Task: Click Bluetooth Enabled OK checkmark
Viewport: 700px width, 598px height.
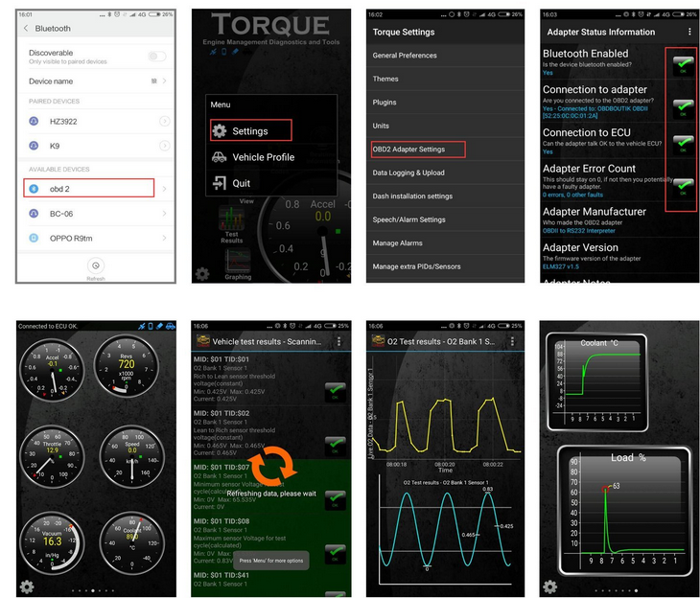Action: coord(683,65)
